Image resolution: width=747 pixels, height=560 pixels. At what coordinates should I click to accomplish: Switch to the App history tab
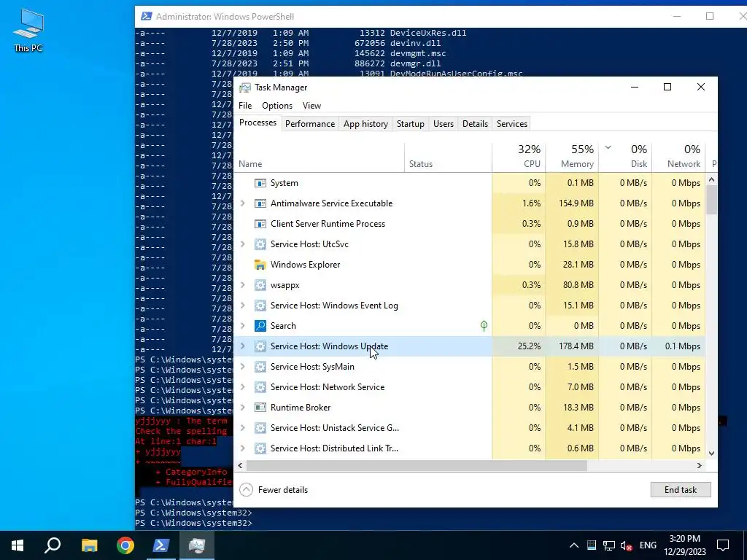point(366,124)
